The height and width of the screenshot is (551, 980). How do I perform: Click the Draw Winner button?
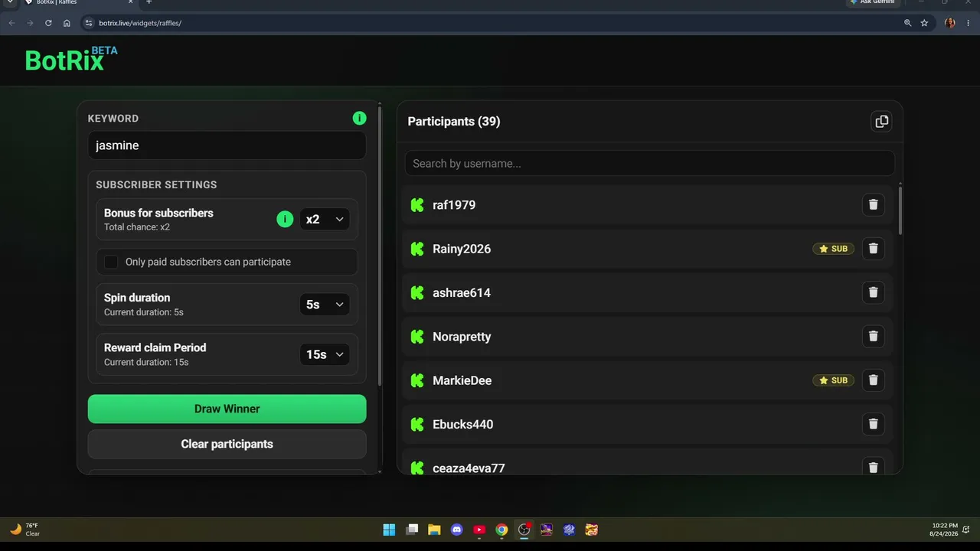pyautogui.click(x=227, y=409)
